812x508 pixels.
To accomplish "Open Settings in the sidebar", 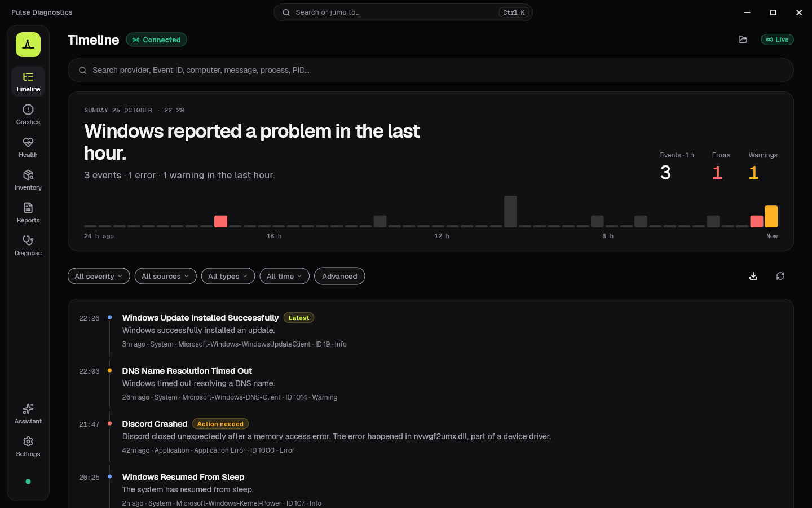I will coord(28,446).
